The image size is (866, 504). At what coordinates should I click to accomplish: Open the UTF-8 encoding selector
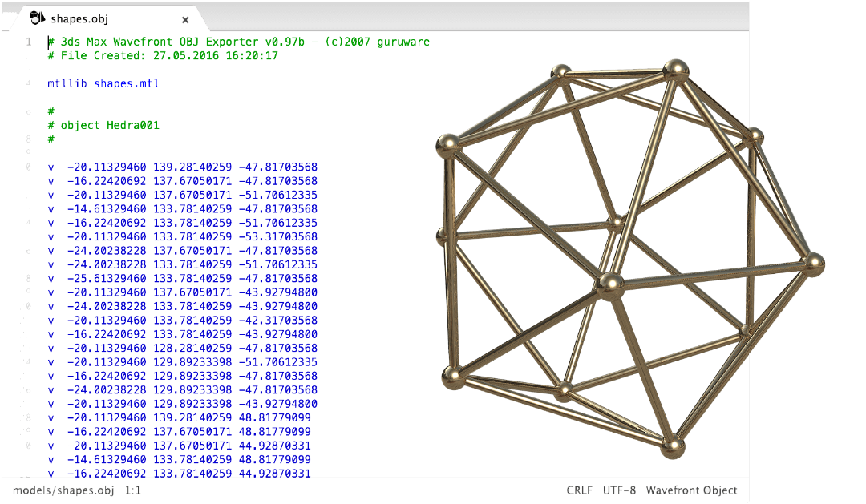[x=619, y=490]
